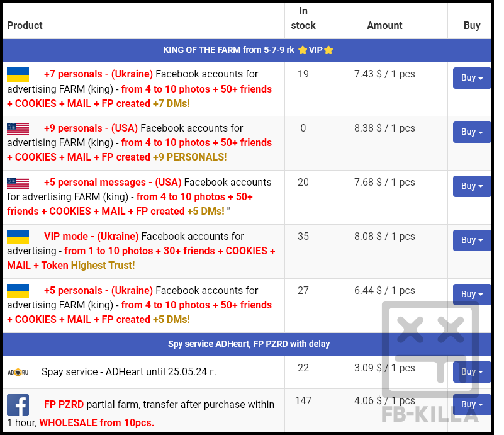
Task: Click the 'Spy service ADHeart, FP PZRD with delay' banner
Action: [249, 344]
